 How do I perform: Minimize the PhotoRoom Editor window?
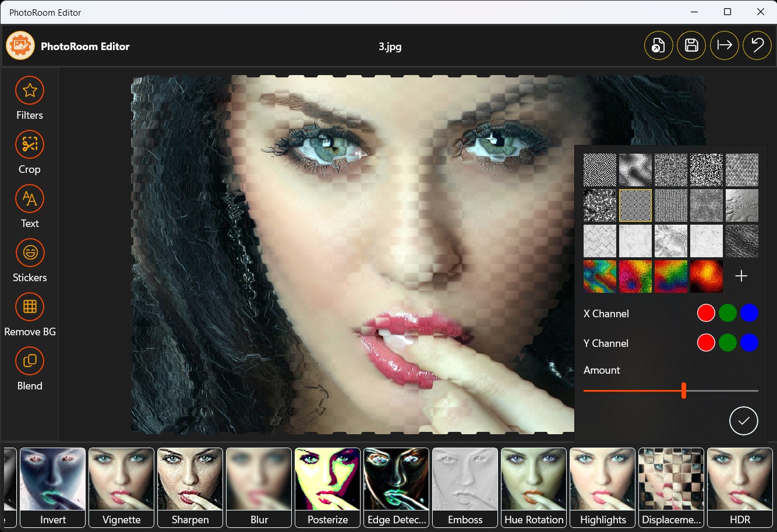pyautogui.click(x=694, y=12)
